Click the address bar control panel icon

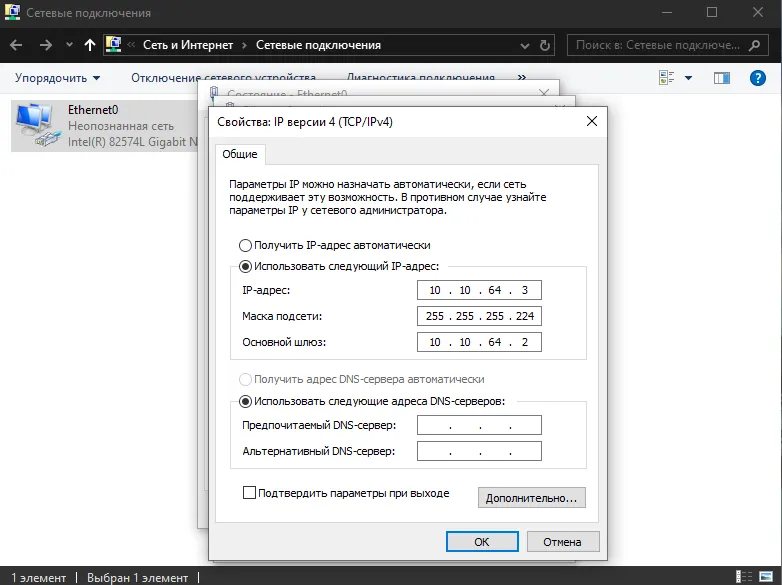(114, 45)
